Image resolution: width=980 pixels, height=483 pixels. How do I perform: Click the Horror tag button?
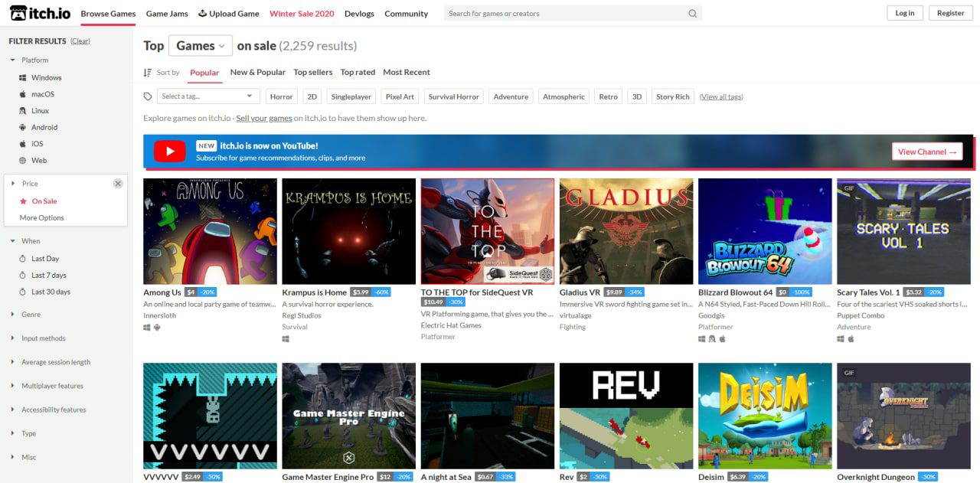[282, 96]
